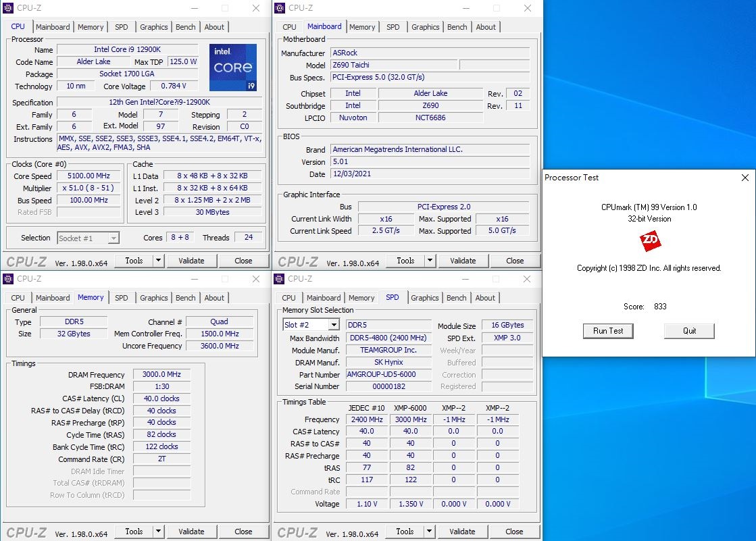Screen dimensions: 756x541
Task: Expand Tools arrow in Mainboard window
Action: [x=430, y=261]
